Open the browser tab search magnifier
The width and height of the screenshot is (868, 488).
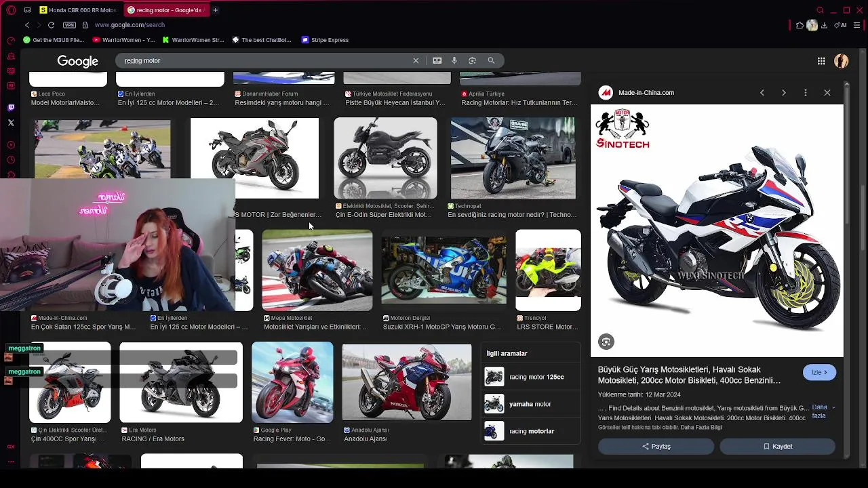820,10
